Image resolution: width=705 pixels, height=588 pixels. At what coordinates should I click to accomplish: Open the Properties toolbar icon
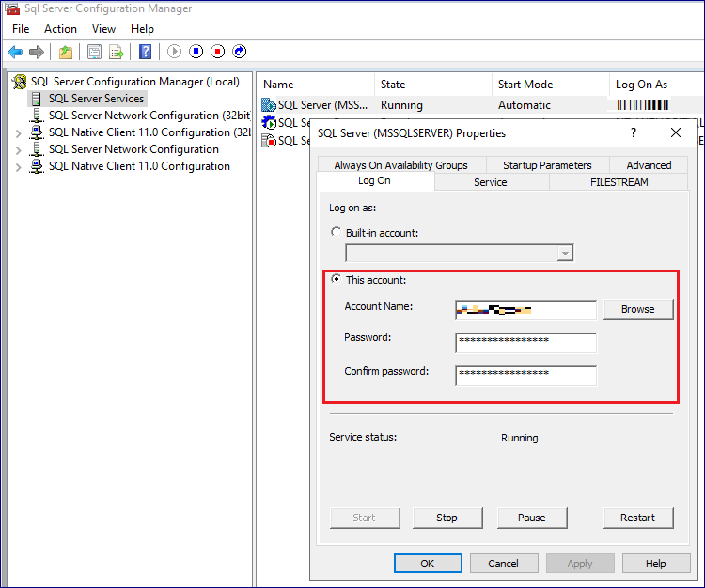pyautogui.click(x=94, y=52)
